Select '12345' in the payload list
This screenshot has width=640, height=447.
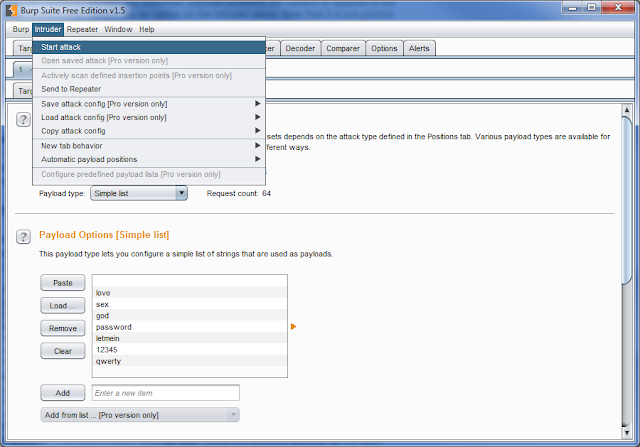click(x=189, y=350)
